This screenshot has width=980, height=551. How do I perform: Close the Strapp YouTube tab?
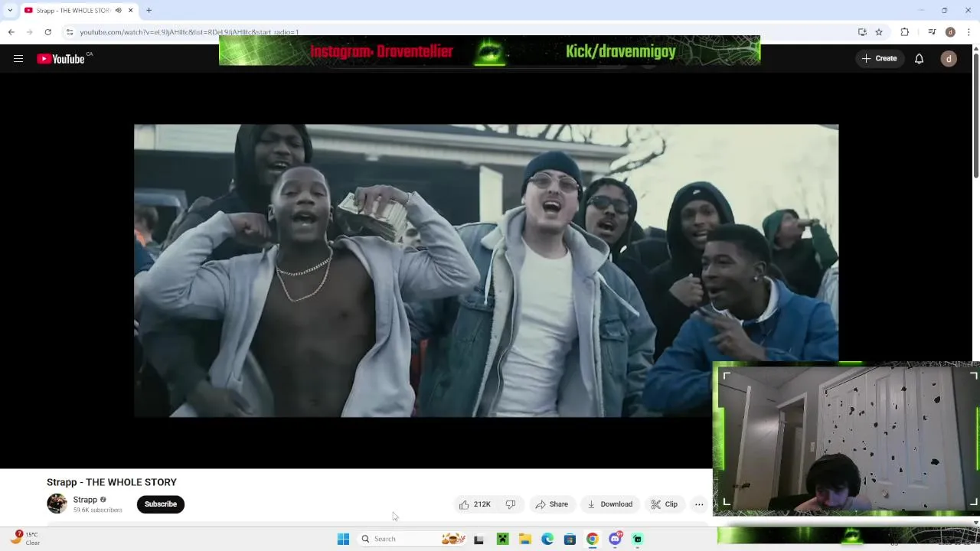pyautogui.click(x=130, y=10)
